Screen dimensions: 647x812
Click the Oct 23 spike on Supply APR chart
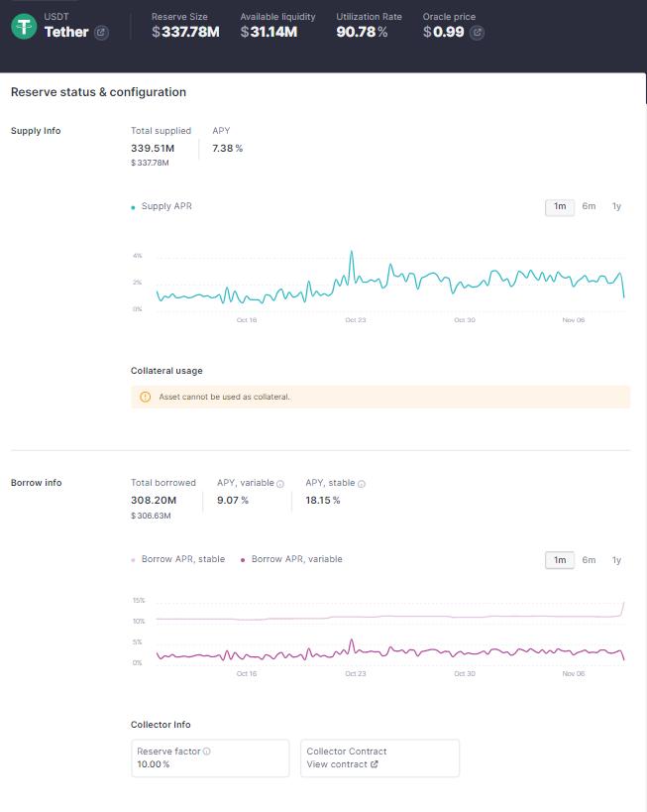click(352, 253)
